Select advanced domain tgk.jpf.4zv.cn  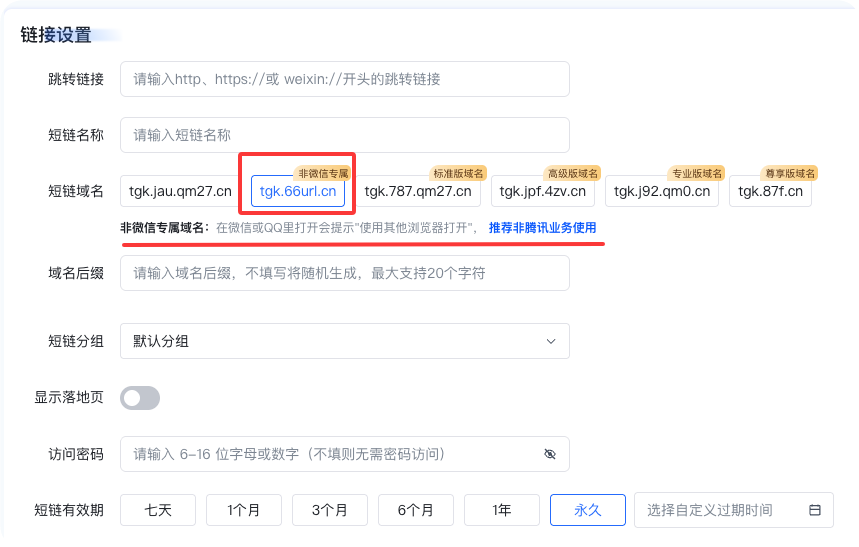(542, 191)
